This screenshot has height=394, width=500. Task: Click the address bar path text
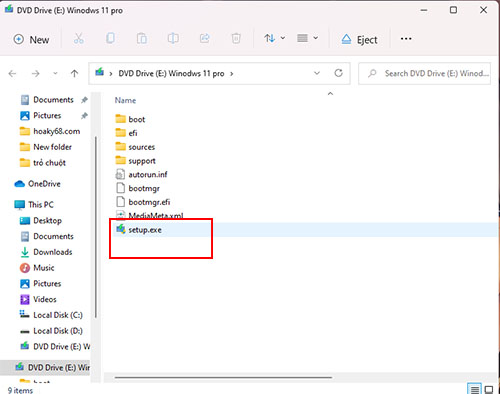(171, 74)
